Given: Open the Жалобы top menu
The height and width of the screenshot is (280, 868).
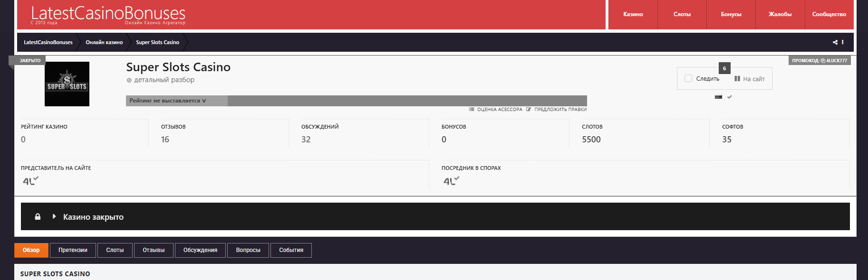Looking at the screenshot, I should pyautogui.click(x=780, y=14).
